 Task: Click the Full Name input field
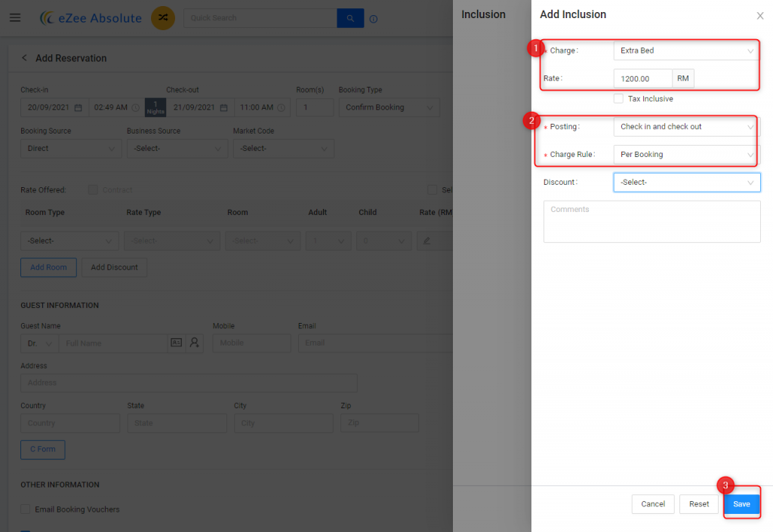click(113, 343)
